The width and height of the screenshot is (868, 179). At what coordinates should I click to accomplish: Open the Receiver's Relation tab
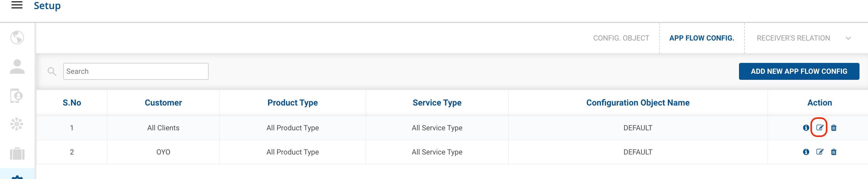coord(793,38)
